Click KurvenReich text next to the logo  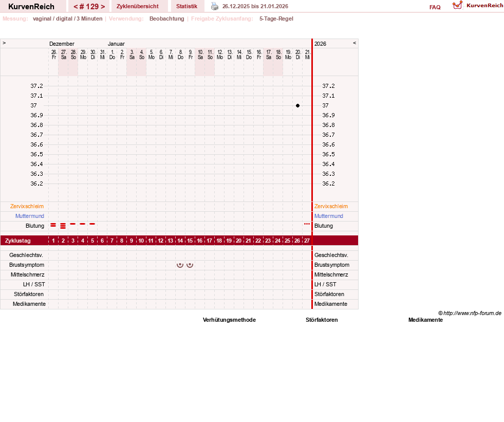(x=484, y=6)
